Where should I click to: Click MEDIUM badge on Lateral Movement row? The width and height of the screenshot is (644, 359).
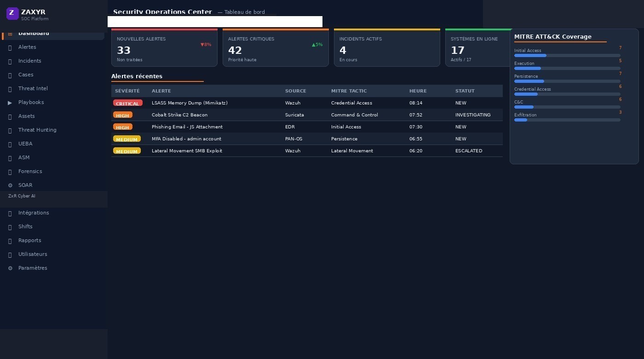(x=127, y=151)
